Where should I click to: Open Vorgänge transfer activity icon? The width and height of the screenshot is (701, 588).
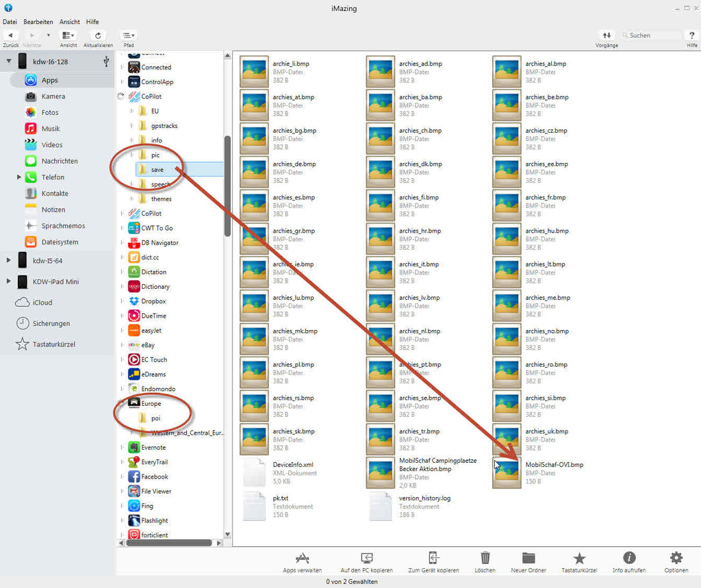coord(607,36)
